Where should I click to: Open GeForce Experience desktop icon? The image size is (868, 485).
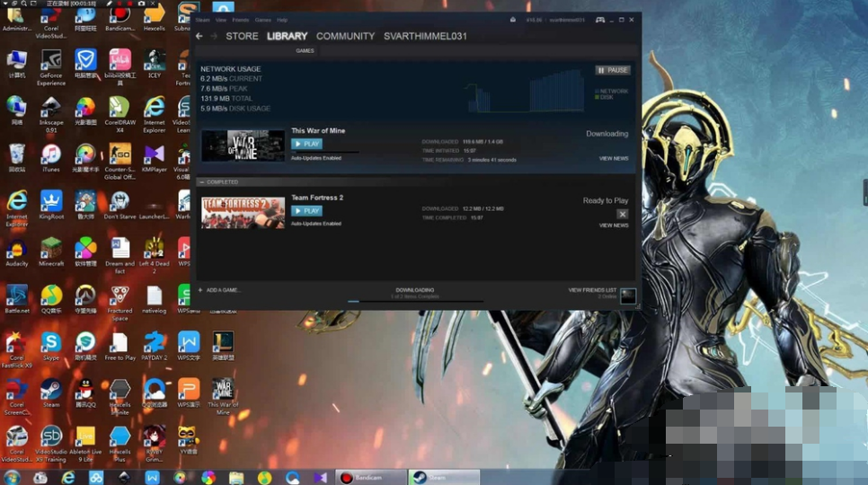[51, 67]
